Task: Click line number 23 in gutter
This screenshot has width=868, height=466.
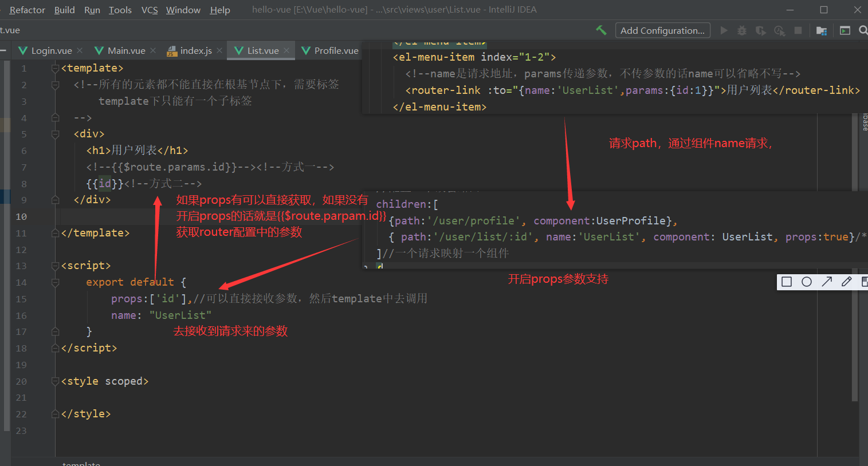Action: pos(21,431)
